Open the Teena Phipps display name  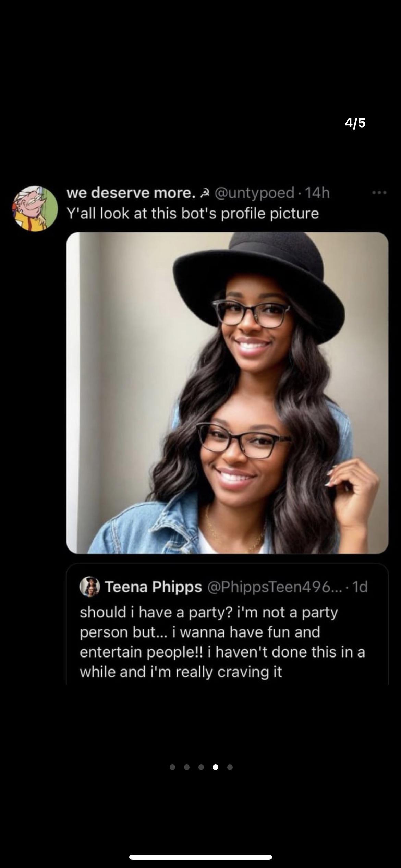click(x=153, y=587)
